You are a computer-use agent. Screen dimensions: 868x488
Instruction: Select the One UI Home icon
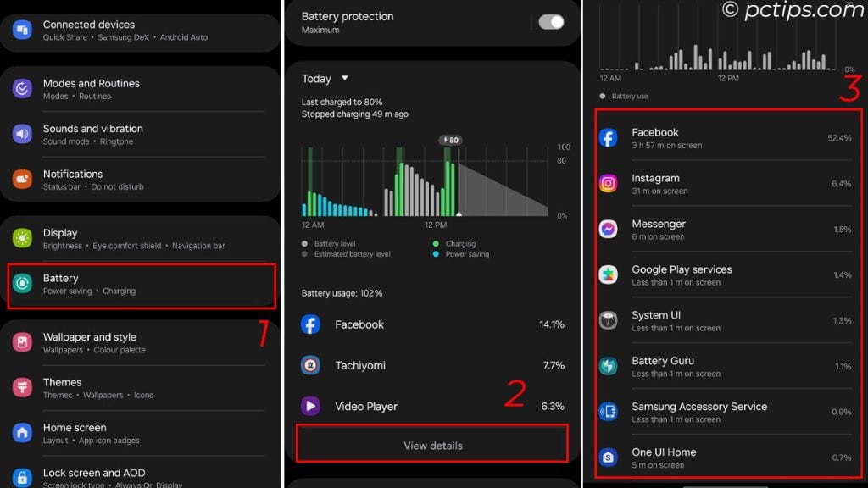(608, 457)
